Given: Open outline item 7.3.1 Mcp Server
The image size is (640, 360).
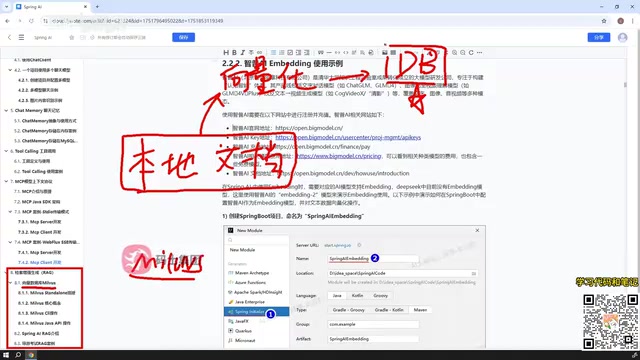Looking at the screenshot, I should tap(40, 222).
